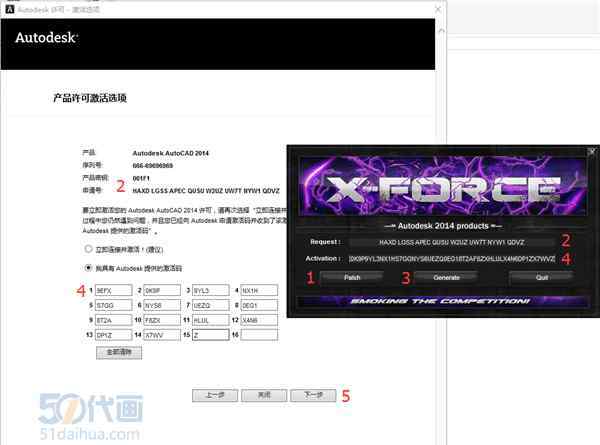Click activation code field number 10
This screenshot has height=445, width=600.
[x=162, y=320]
